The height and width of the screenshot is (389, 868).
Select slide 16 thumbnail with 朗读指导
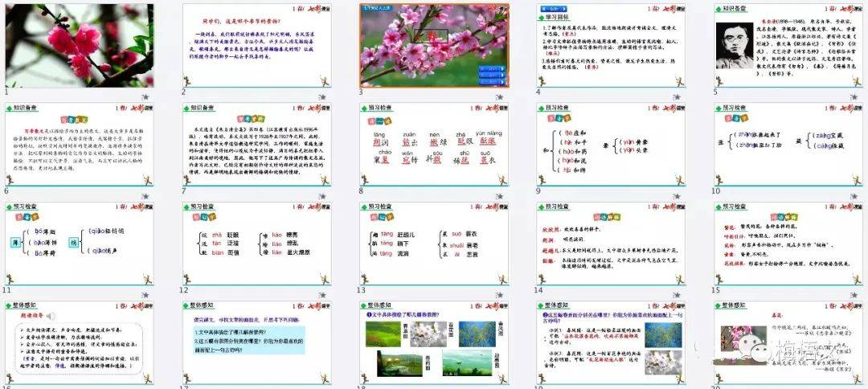click(79, 343)
